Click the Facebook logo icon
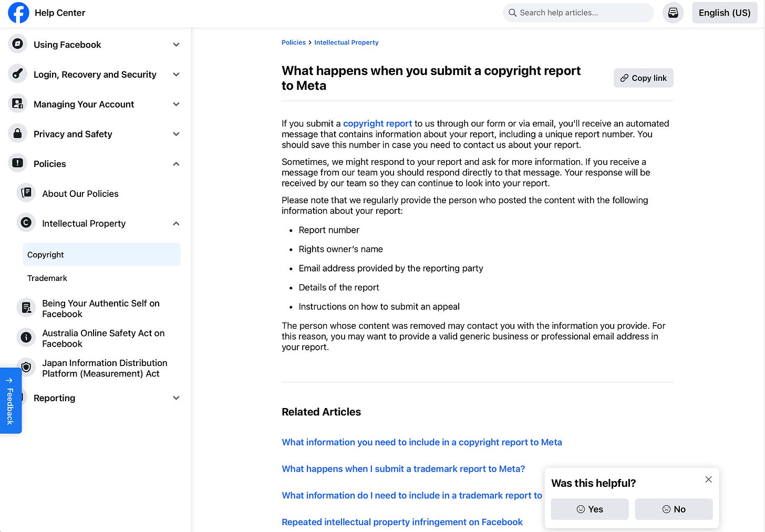 18,13
